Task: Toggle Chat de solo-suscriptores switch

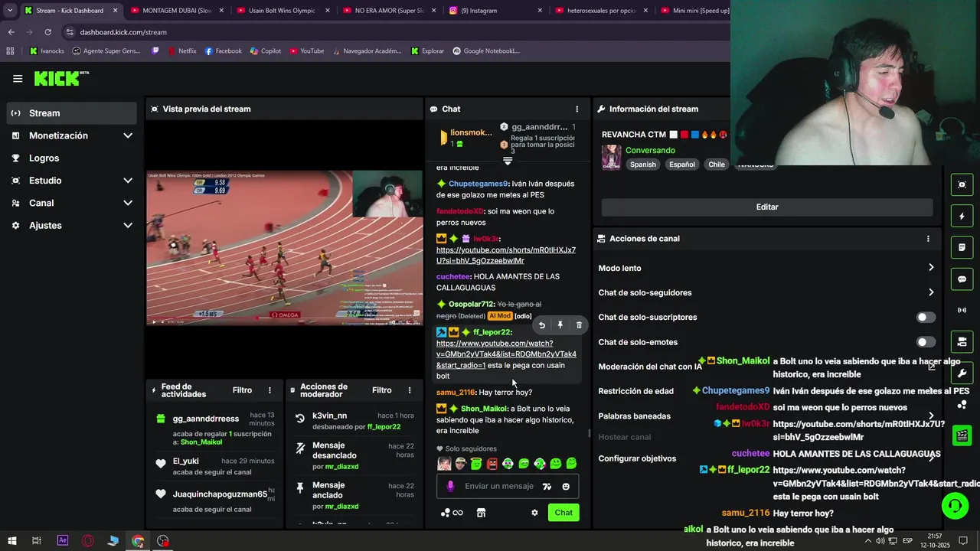Action: click(926, 318)
